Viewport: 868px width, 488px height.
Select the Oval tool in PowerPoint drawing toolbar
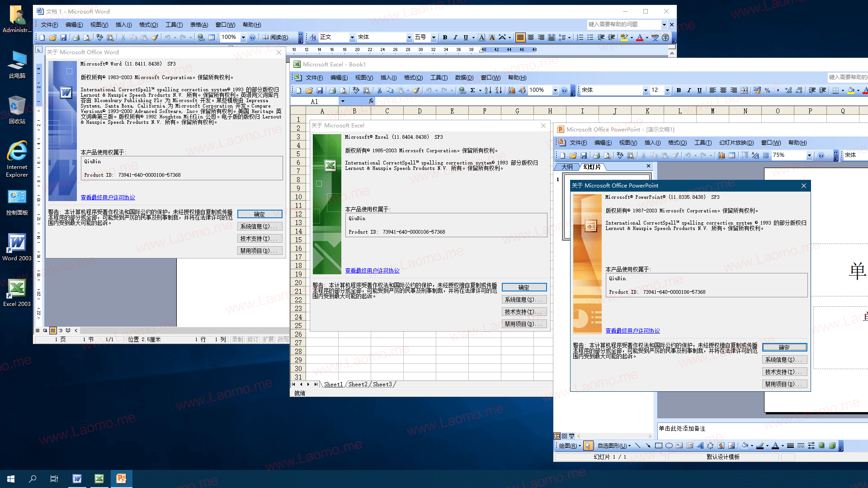click(669, 446)
